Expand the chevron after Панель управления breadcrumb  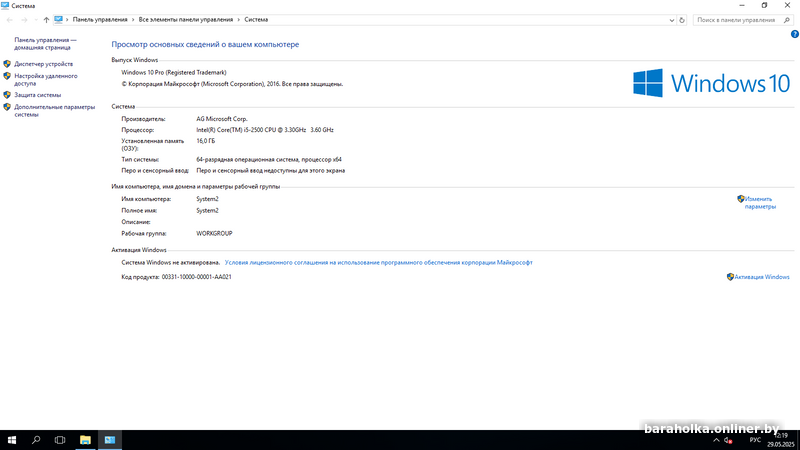coord(133,19)
